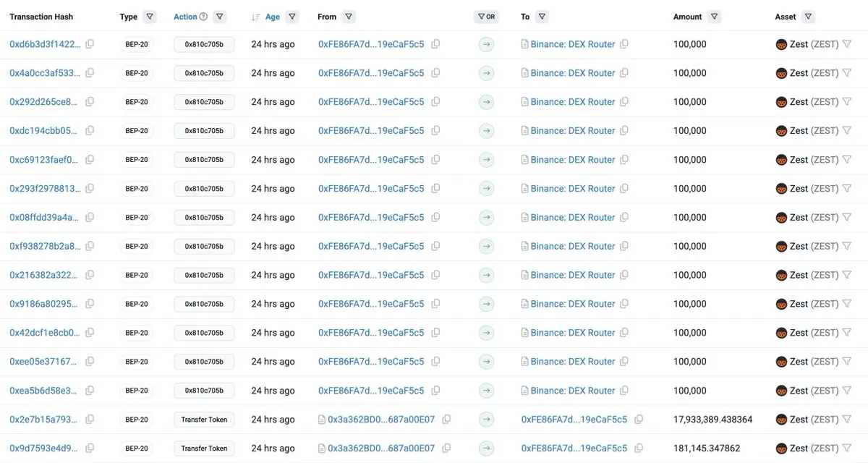Copy transaction hash 0xd6b3d3f1422
Viewport: 868px width, 463px height.
pyautogui.click(x=90, y=44)
